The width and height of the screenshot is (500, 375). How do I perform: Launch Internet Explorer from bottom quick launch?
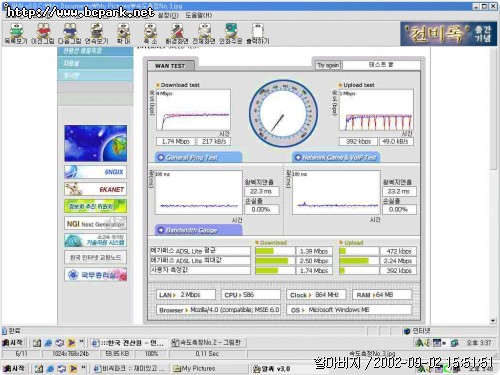[50, 368]
